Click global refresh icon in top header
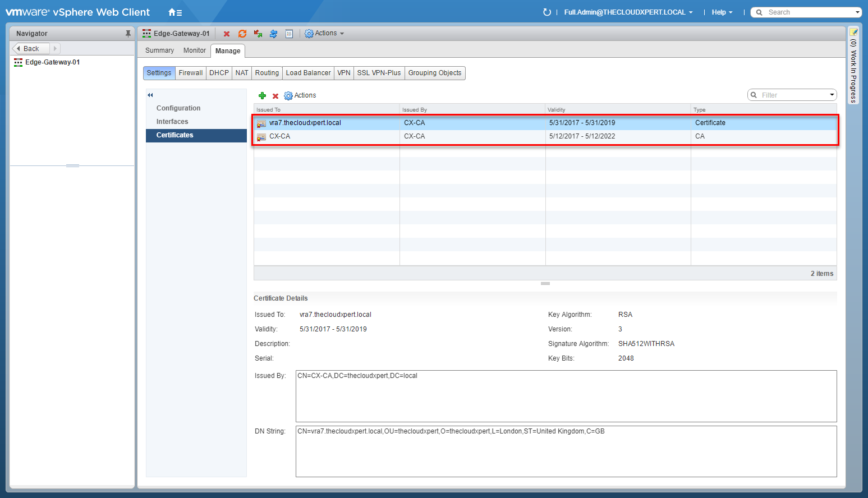This screenshot has width=868, height=498. click(x=547, y=12)
